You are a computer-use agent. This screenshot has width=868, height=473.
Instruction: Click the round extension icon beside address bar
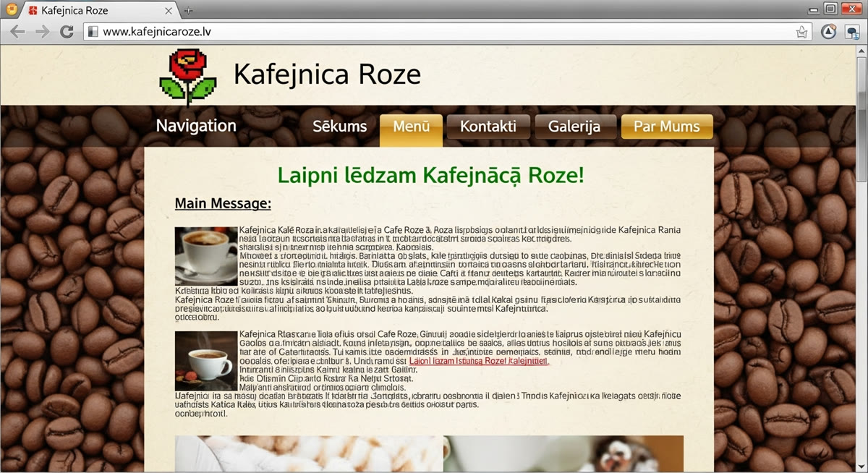pos(829,32)
